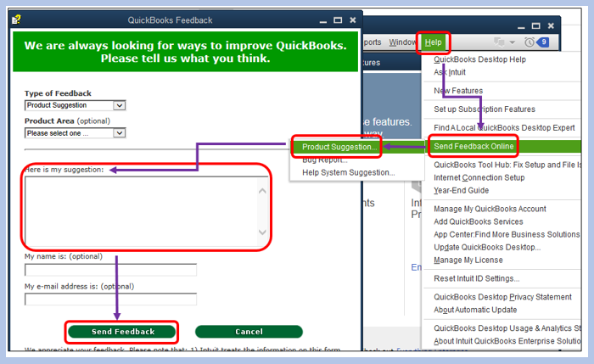Choose Product Suggestion submenu item

coord(339,147)
